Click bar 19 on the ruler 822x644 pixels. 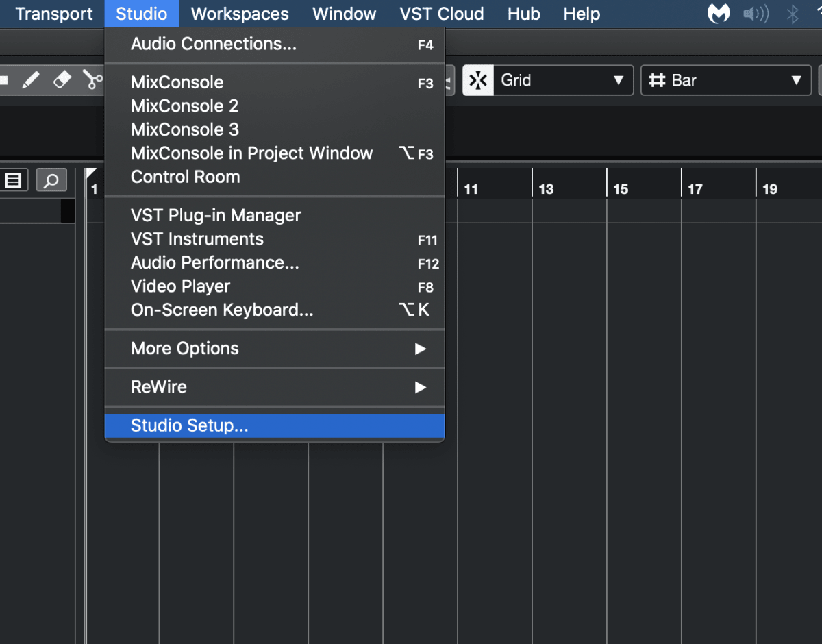(x=770, y=189)
